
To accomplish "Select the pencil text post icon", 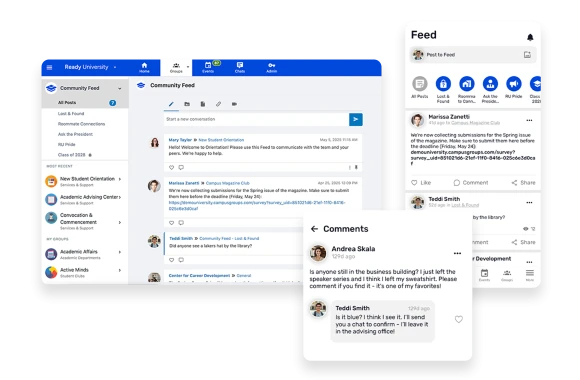I will coord(171,104).
